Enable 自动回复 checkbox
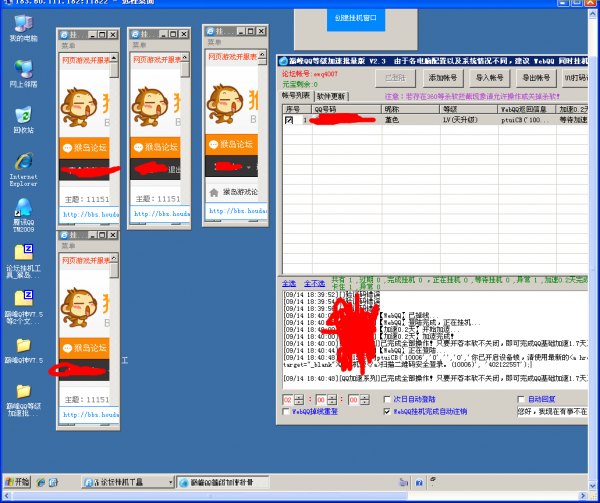 520,399
